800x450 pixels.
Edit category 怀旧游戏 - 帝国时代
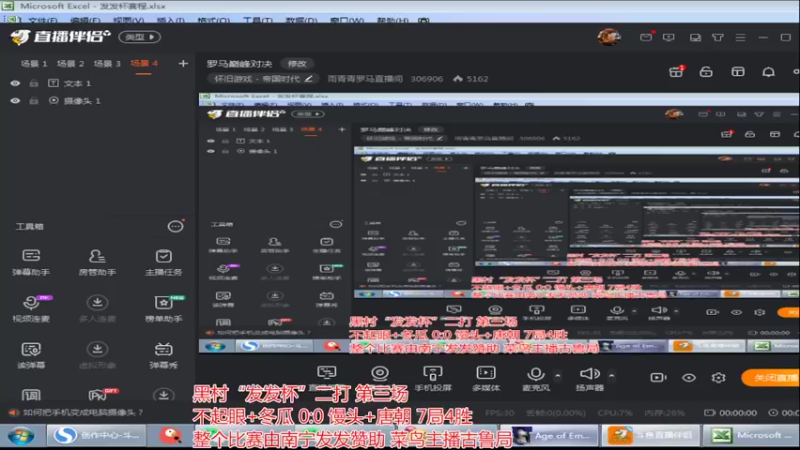tap(263, 79)
